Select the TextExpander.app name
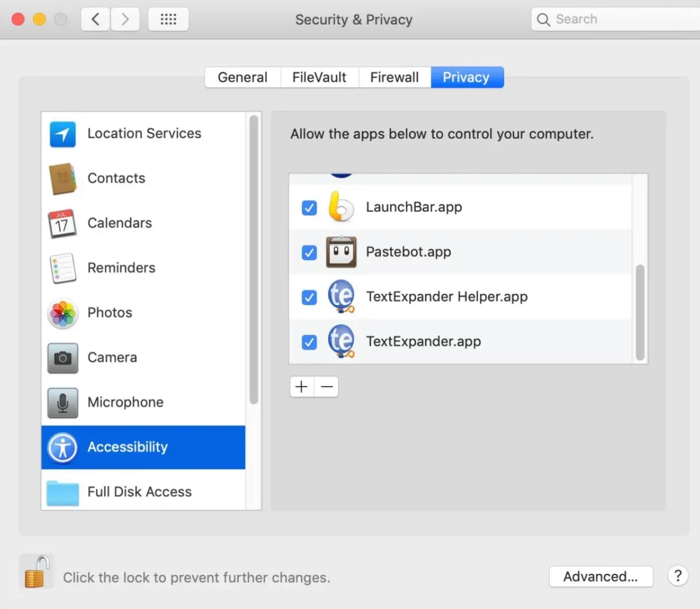 pyautogui.click(x=423, y=341)
